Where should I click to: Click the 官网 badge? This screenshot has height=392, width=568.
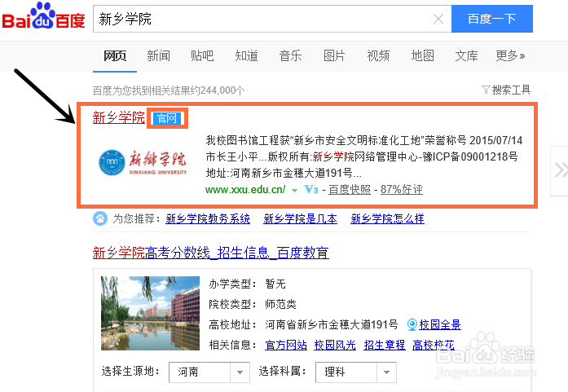(167, 118)
